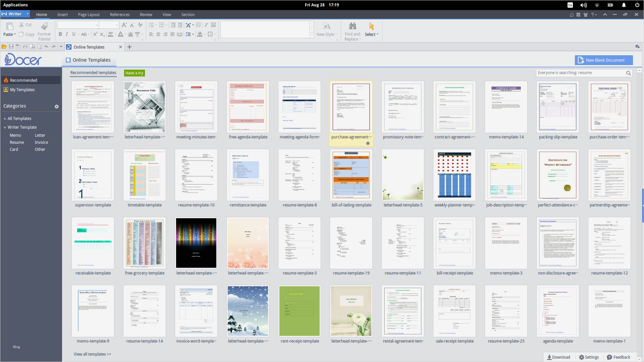Open Categories settings gear icon
644x362 pixels.
click(x=57, y=107)
